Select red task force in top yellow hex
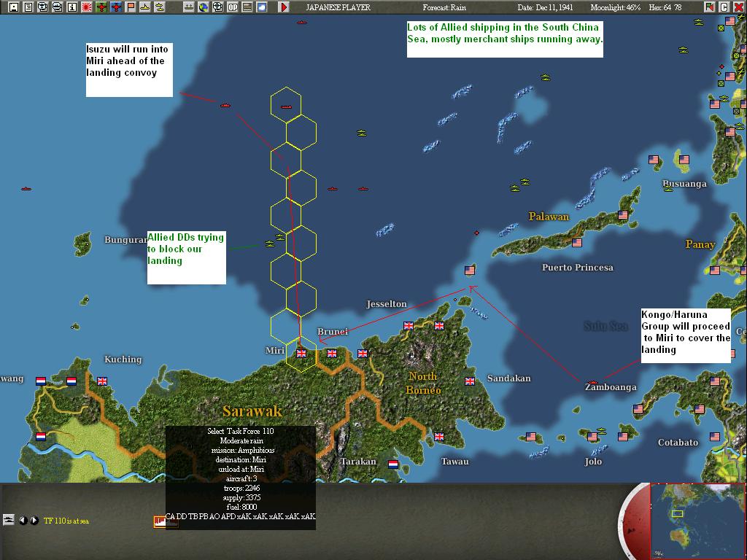747x560 pixels. (286, 106)
